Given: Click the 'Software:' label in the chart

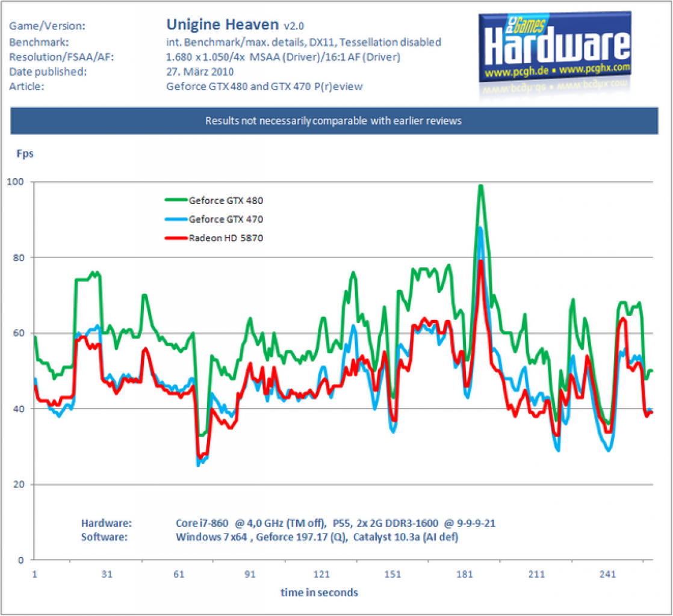Looking at the screenshot, I should point(104,537).
